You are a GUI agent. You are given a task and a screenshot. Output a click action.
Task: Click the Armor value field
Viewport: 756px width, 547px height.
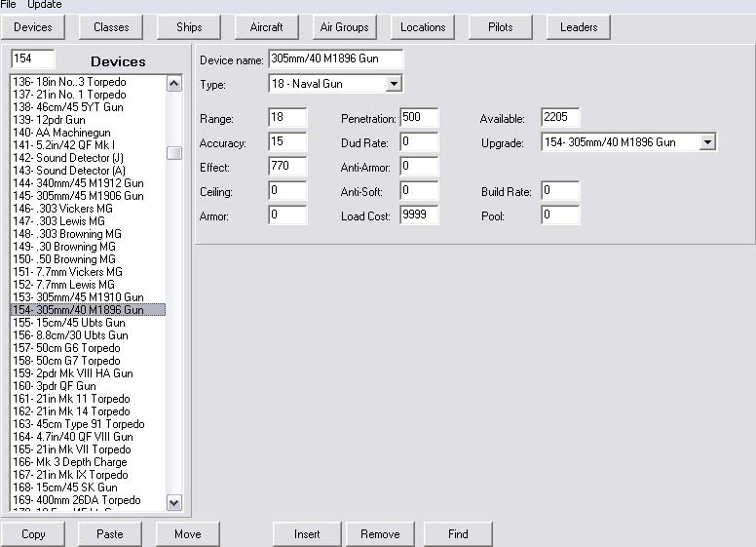(287, 215)
